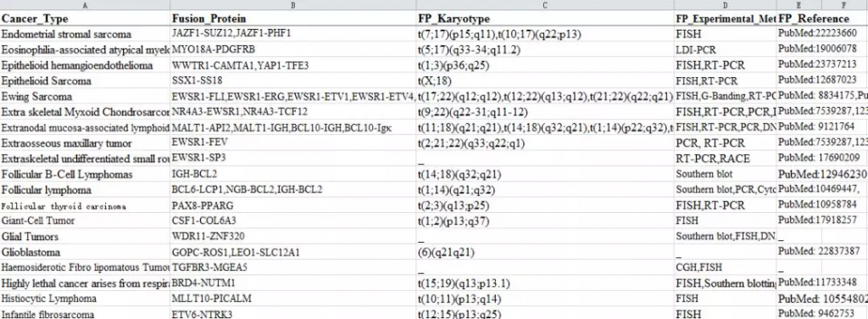Select column B header
This screenshot has height=319, width=868.
(292, 5)
